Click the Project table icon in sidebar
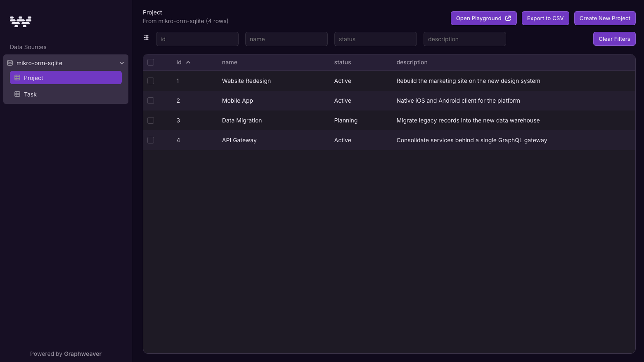The height and width of the screenshot is (362, 644). coord(17,78)
